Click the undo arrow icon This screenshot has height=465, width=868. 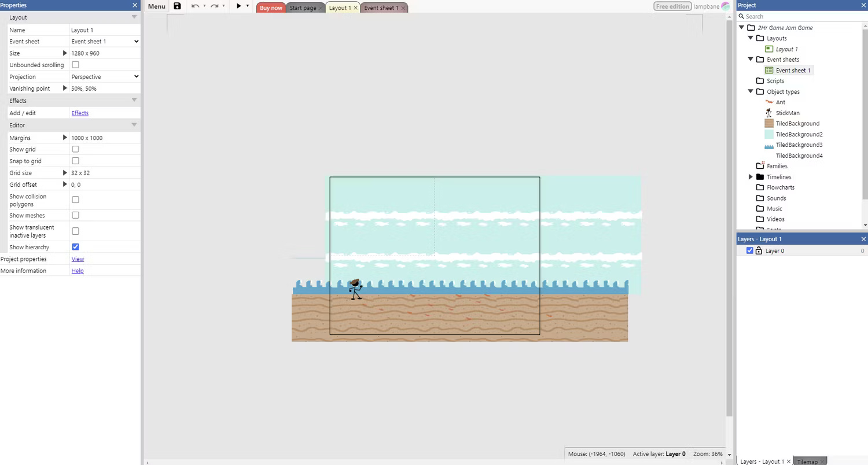(x=196, y=6)
